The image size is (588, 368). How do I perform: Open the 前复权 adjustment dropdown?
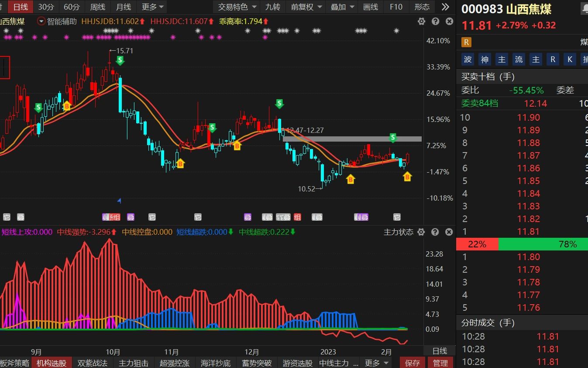pos(306,7)
